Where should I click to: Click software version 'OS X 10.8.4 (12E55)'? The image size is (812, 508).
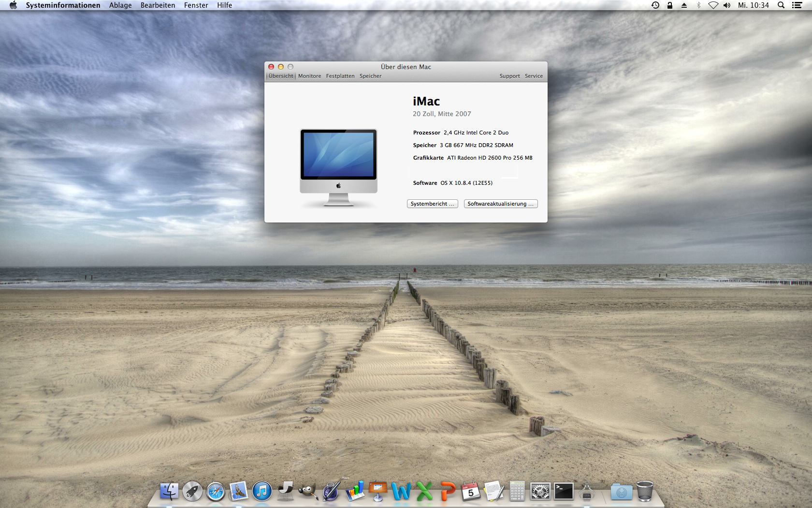(x=466, y=183)
